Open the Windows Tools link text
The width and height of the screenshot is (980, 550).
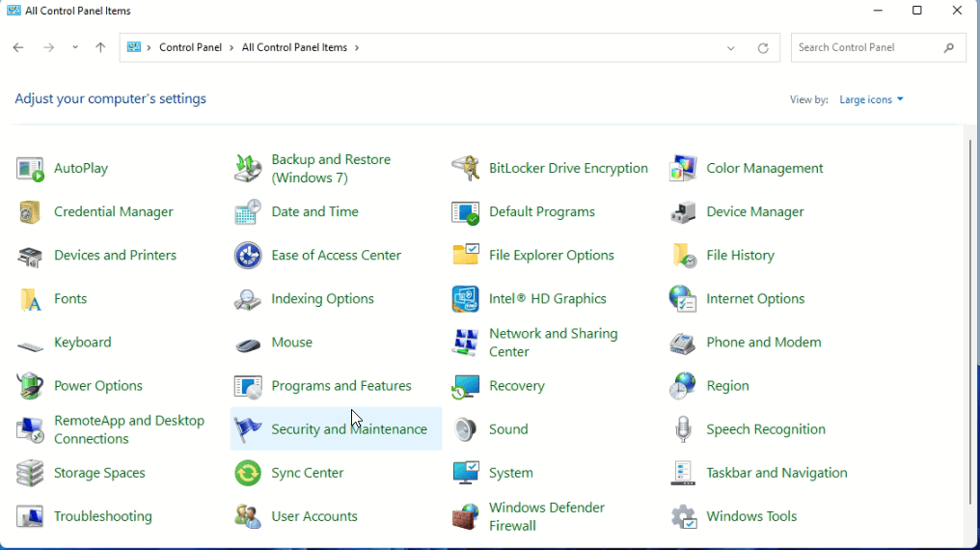click(x=751, y=516)
